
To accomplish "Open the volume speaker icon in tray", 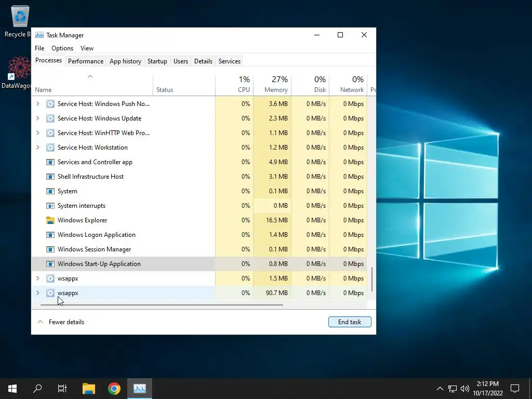I will [x=465, y=389].
